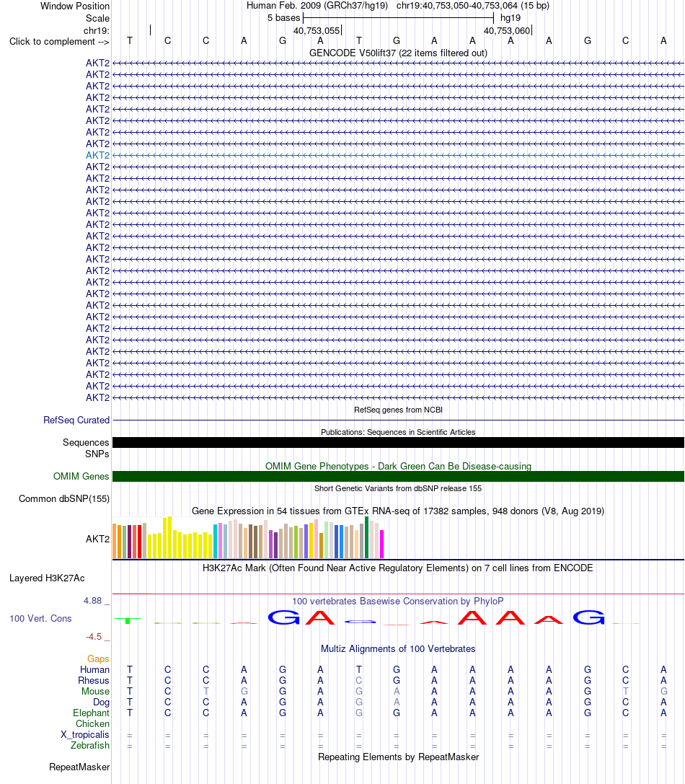Open 'Repeating Elements by RepeatMasker' title
Image resolution: width=685 pixels, height=784 pixels.
[398, 757]
